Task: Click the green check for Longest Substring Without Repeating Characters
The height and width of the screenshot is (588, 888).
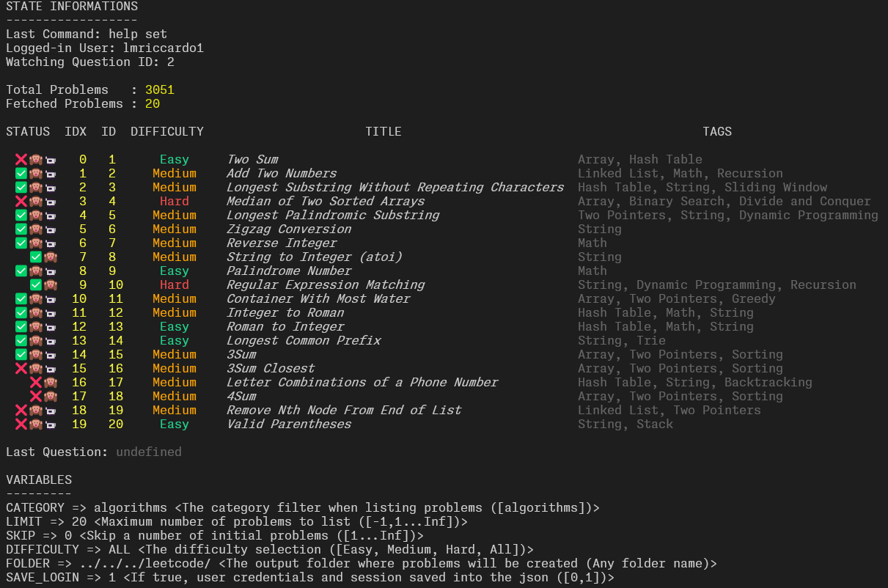Action: pyautogui.click(x=21, y=187)
